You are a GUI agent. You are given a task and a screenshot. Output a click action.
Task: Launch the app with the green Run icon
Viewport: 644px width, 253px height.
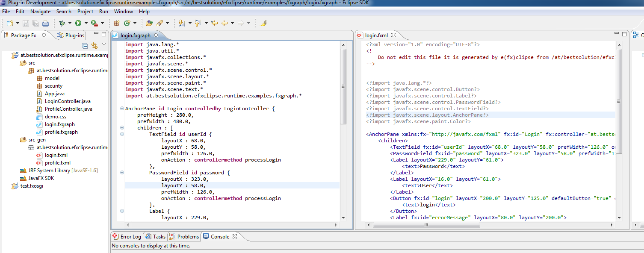[78, 23]
